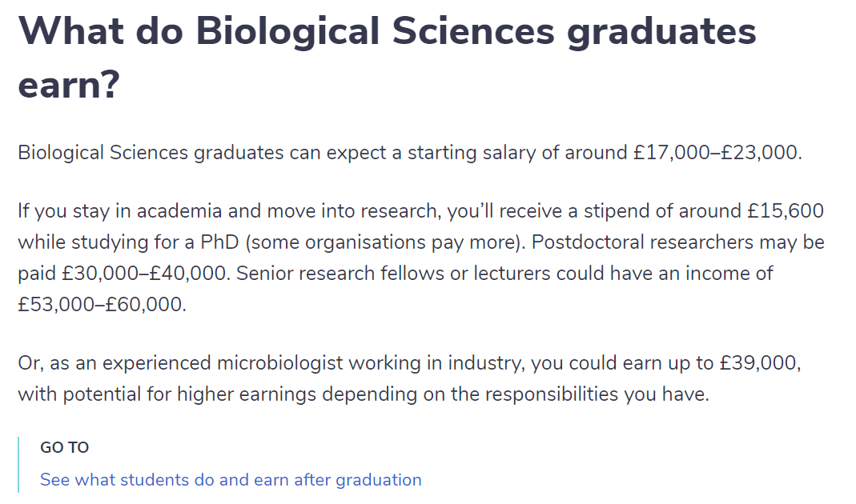The height and width of the screenshot is (504, 856).
Task: Click the word 'PhD' in the paragraph
Action: click(x=219, y=242)
